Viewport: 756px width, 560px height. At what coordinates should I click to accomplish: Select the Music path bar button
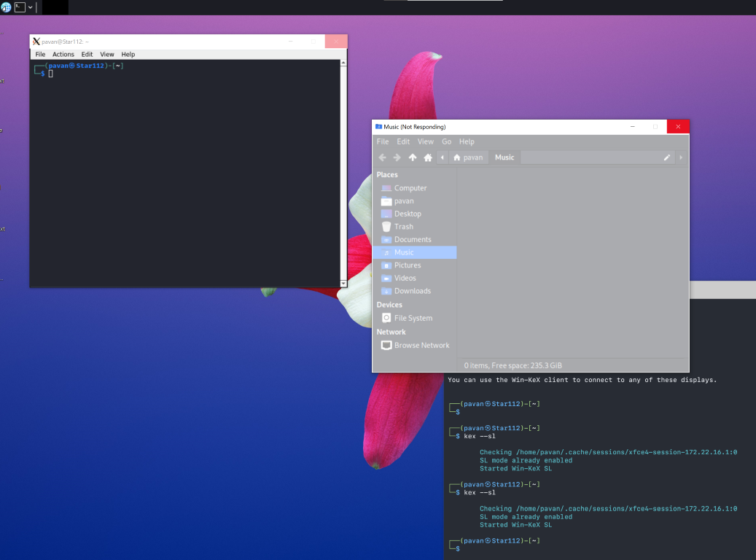tap(504, 157)
